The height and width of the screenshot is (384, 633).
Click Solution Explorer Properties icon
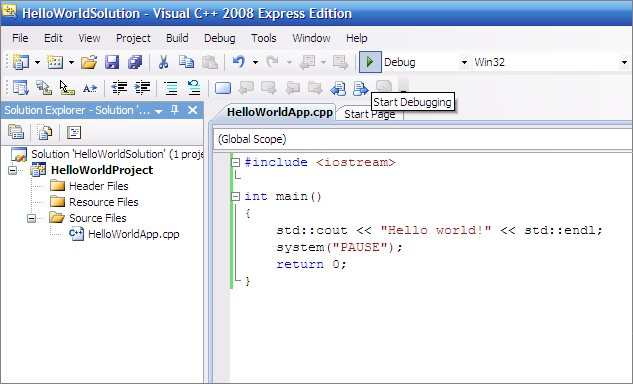[16, 132]
